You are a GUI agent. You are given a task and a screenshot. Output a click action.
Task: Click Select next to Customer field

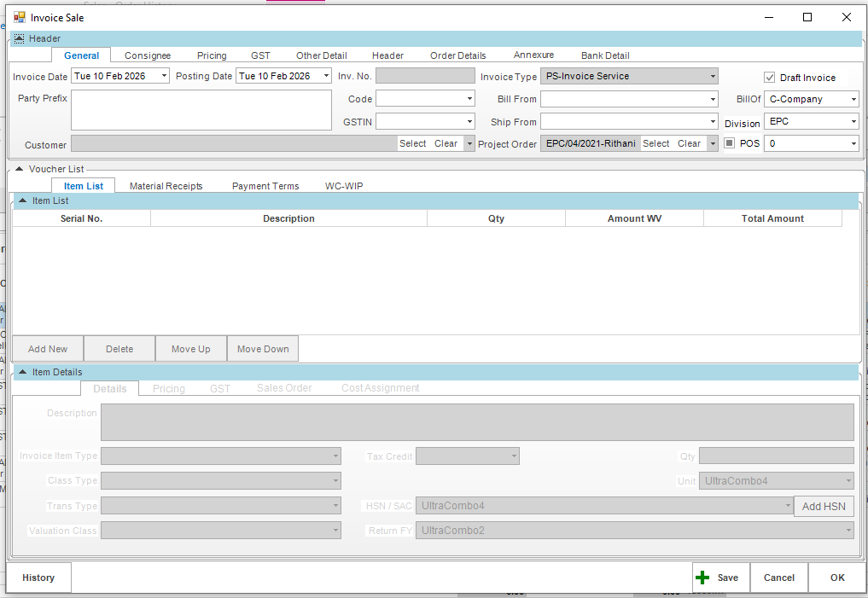point(413,144)
